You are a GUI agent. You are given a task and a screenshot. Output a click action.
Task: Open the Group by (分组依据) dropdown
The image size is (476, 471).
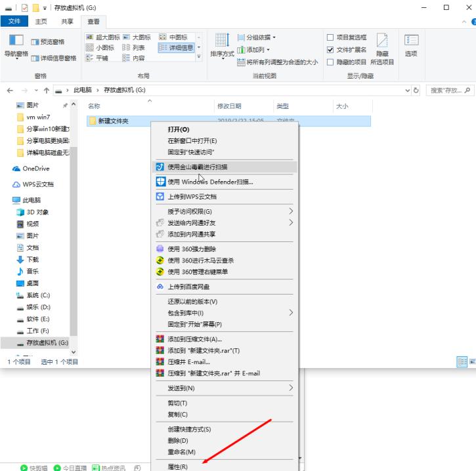tap(257, 37)
